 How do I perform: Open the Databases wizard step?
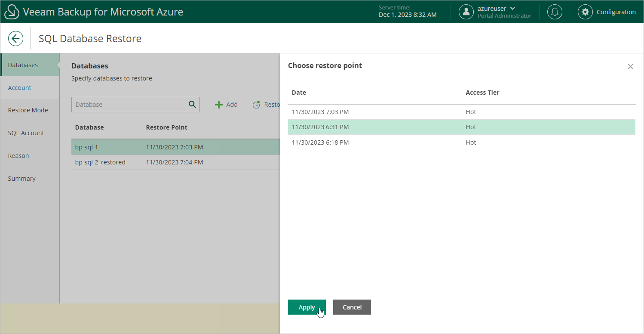tap(30, 65)
